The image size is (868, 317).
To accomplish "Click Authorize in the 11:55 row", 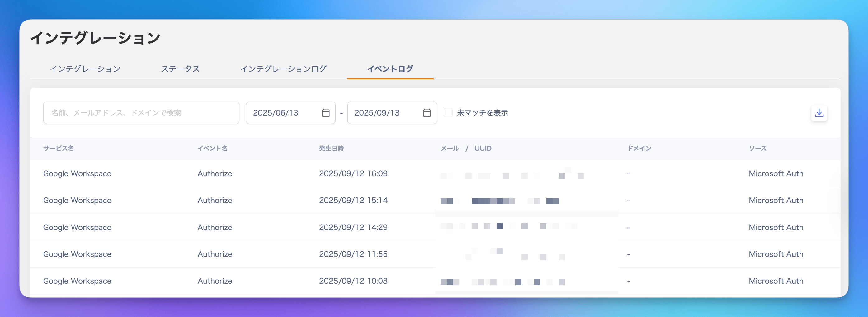I will tap(215, 254).
